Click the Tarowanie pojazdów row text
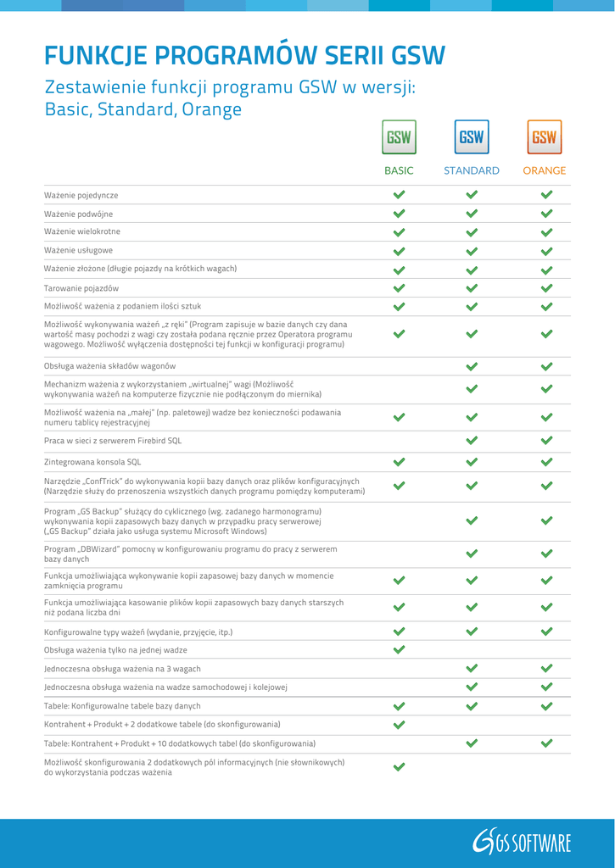 (81, 288)
